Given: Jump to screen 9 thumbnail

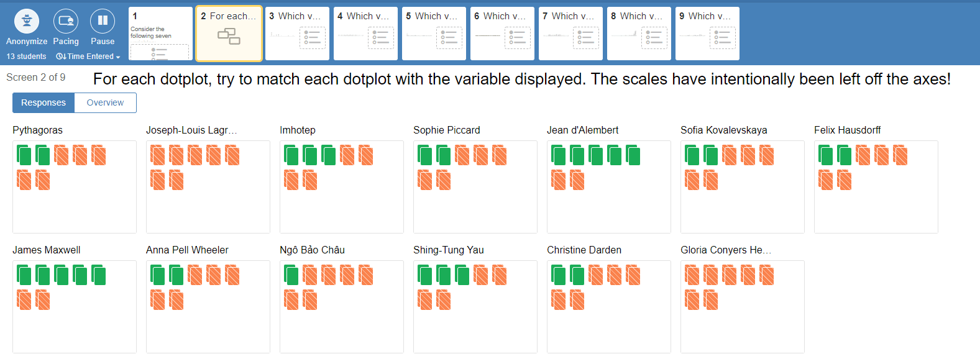Looking at the screenshot, I should click(707, 34).
